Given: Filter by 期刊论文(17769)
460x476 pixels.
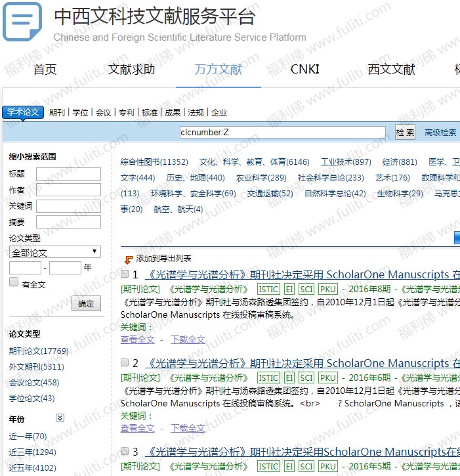Looking at the screenshot, I should coord(39,351).
